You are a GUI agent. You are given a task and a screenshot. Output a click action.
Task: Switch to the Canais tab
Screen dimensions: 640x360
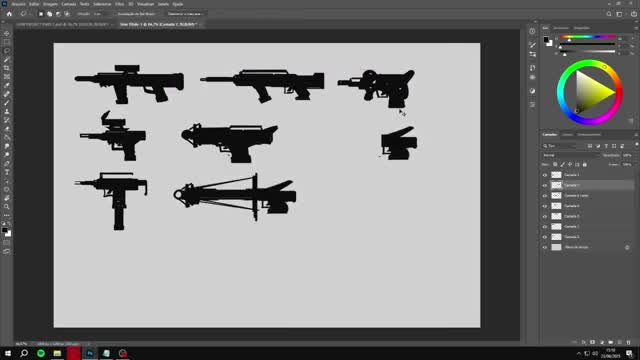(567, 134)
